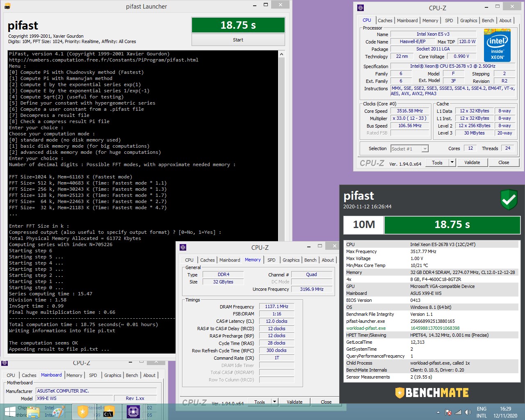Screen dimensions: 525x420
Task: Open the network signal tray icon
Action: pos(458,412)
